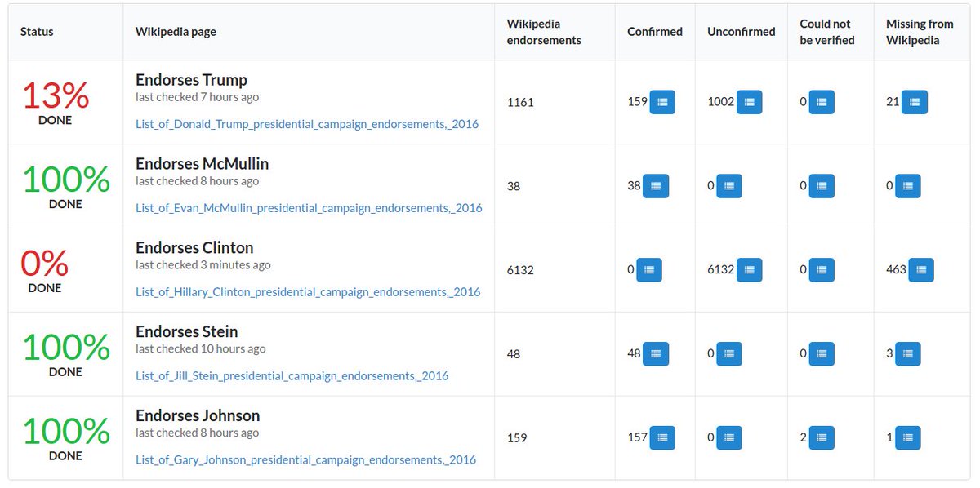Open Missing from Wikipedia list for McMullin

[908, 186]
